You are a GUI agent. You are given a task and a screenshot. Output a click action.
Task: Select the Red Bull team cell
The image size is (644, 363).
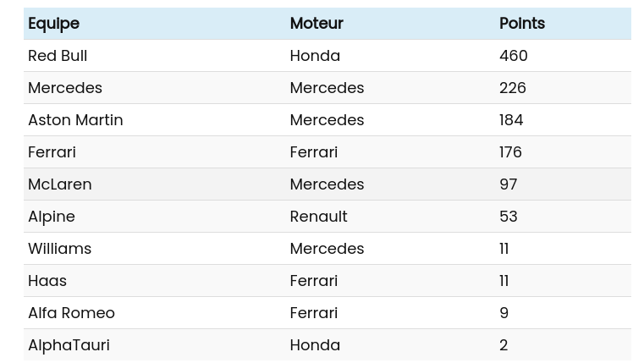(58, 56)
